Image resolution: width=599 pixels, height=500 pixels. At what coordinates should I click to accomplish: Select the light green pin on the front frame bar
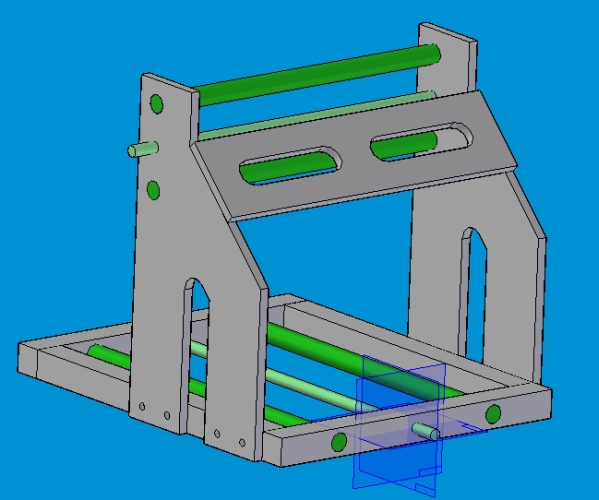pyautogui.click(x=426, y=431)
